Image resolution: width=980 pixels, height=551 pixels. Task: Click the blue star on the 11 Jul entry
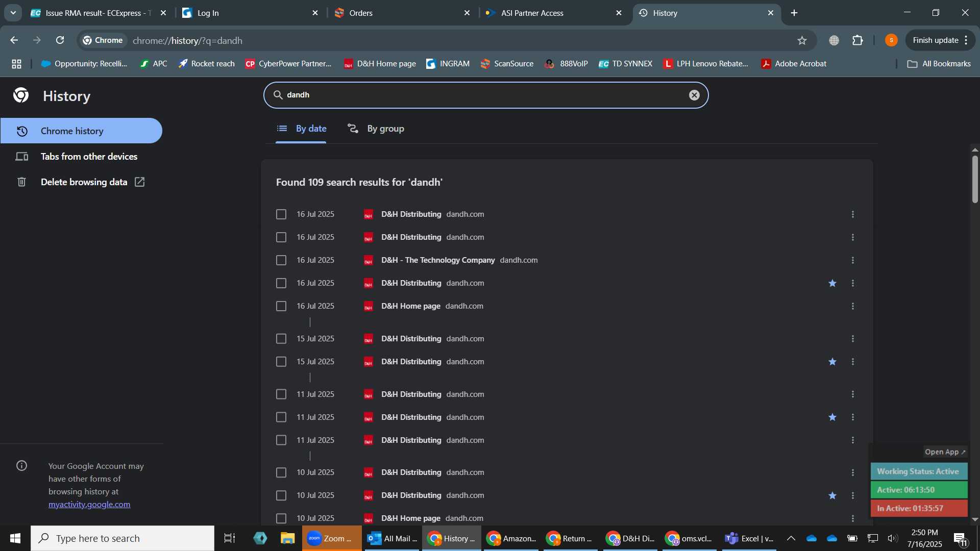pos(832,417)
